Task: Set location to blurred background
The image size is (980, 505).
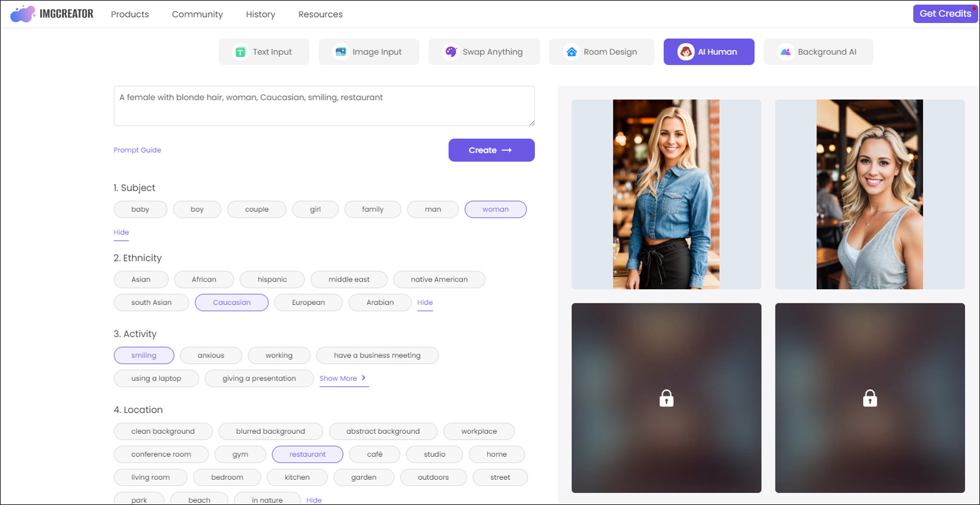Action: pyautogui.click(x=271, y=432)
